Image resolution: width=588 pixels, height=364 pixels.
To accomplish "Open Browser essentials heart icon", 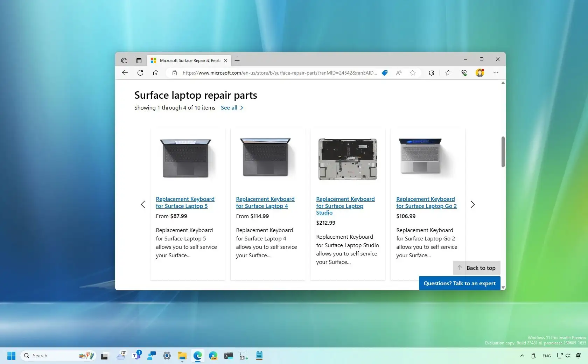I will (x=463, y=73).
